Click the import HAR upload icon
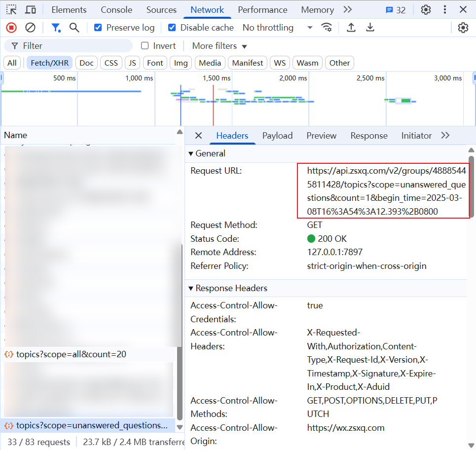Screen dimensions: 476x450 [351, 28]
